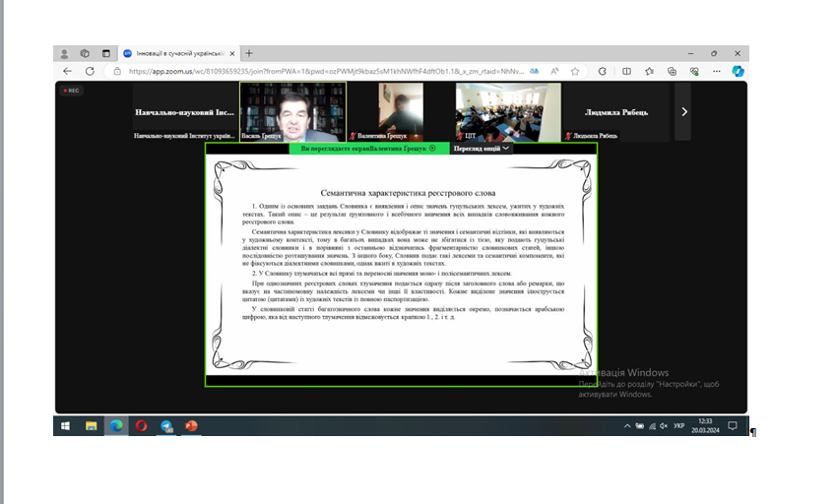Go back to the previous page

[67, 71]
